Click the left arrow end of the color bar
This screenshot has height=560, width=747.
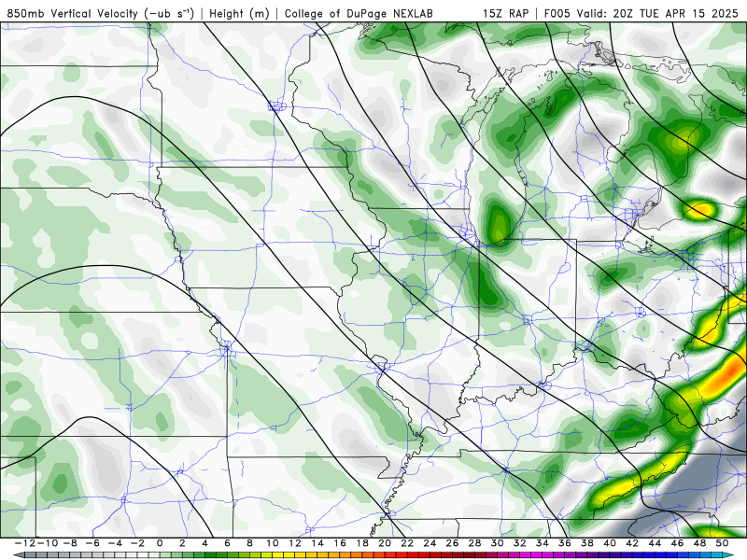click(x=19, y=554)
